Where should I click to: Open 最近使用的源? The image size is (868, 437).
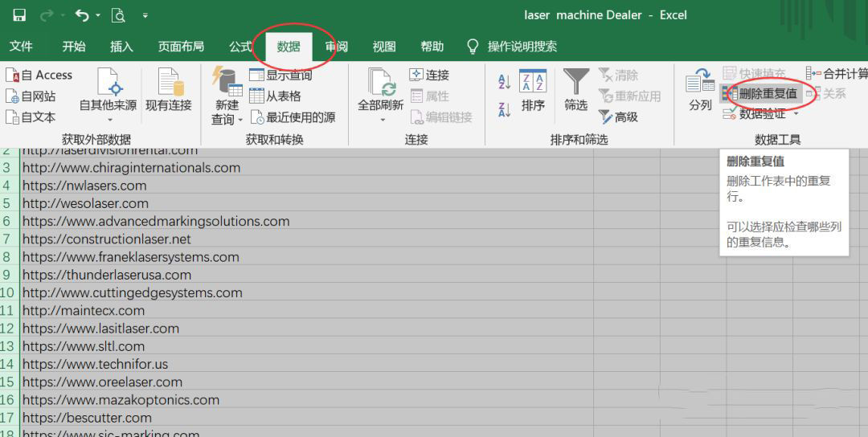click(293, 117)
